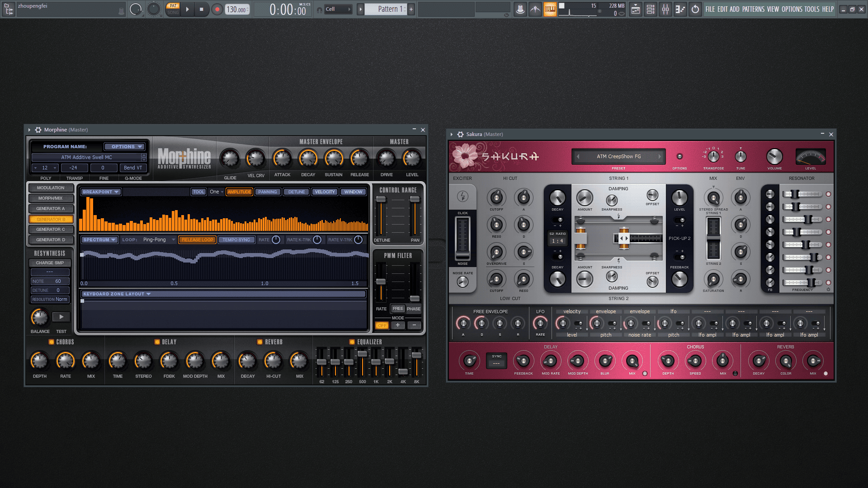Click the Sakura window settings gear icon
Image resolution: width=868 pixels, height=488 pixels.
pyautogui.click(x=460, y=134)
